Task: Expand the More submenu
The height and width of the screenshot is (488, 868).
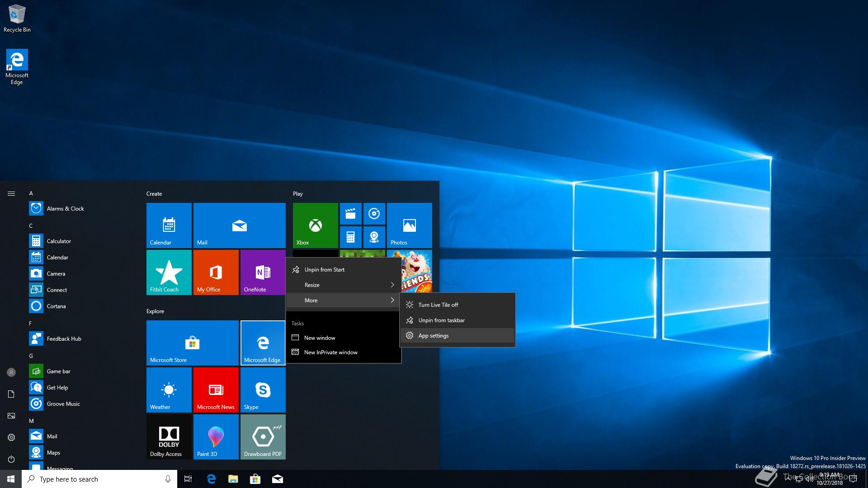Action: pyautogui.click(x=344, y=300)
